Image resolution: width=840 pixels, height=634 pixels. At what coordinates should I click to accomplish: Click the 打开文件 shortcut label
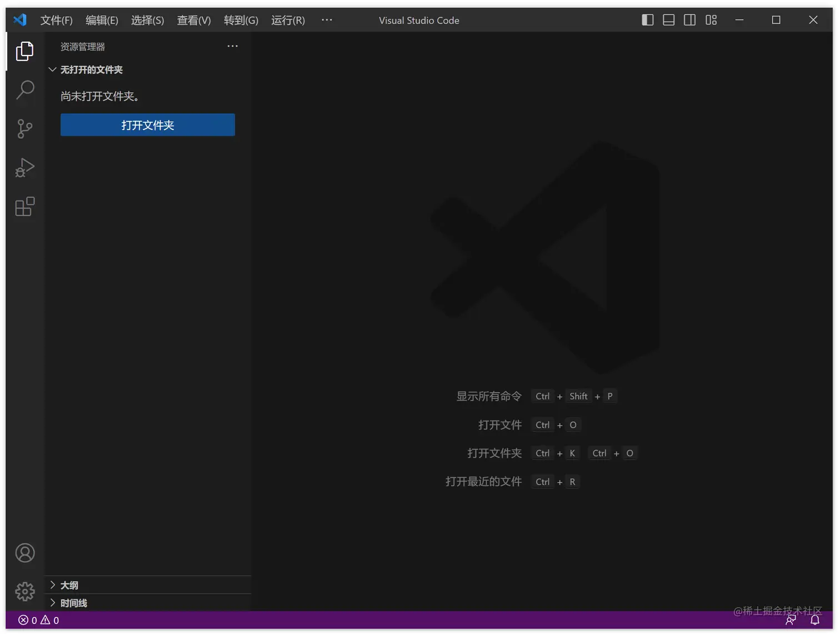pos(500,425)
